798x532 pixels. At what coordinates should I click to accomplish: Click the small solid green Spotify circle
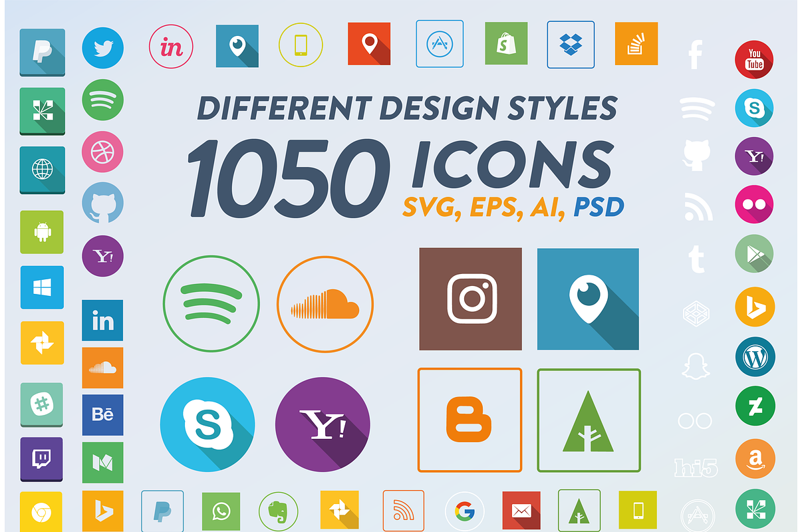coord(102,99)
